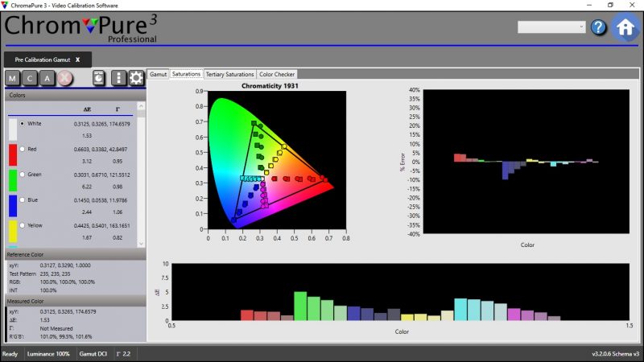Select the Green color radio button
644x362 pixels.
[x=22, y=174]
